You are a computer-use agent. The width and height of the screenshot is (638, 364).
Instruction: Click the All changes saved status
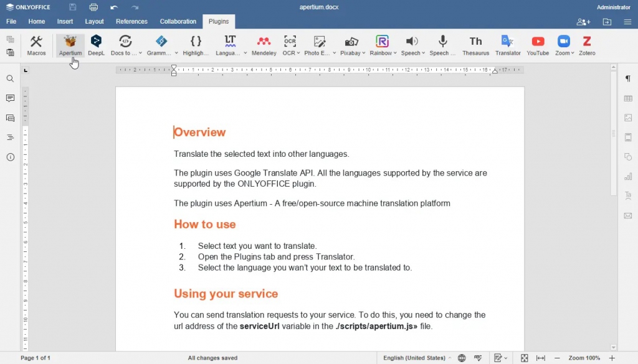212,358
